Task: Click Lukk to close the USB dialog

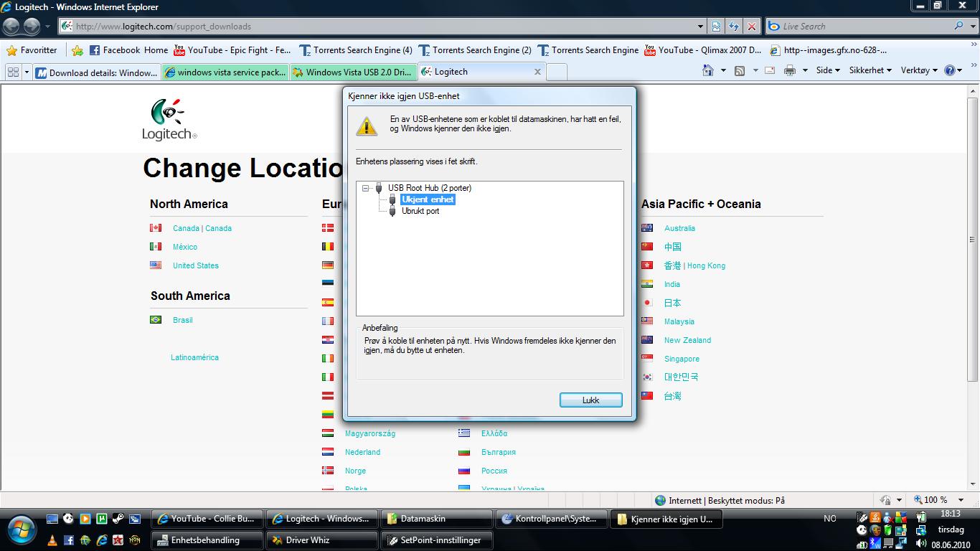Action: (x=590, y=400)
